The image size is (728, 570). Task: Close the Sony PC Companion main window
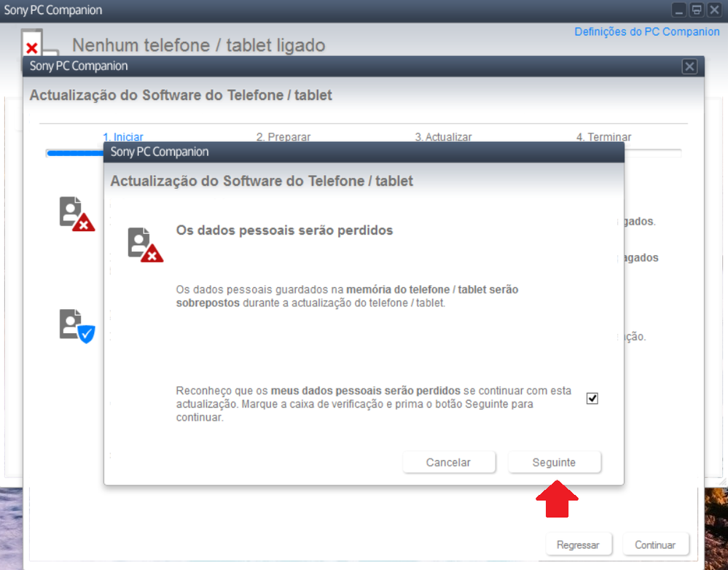714,10
